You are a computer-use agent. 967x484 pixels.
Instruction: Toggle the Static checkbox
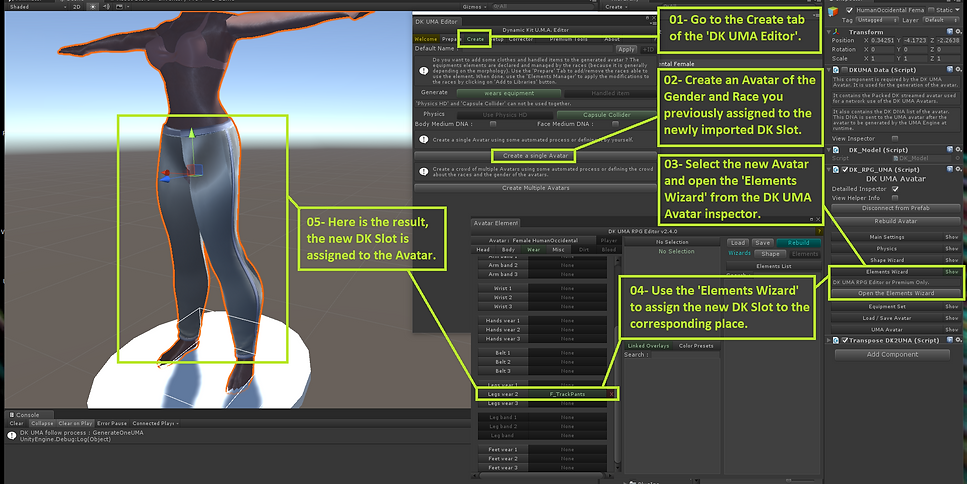pyautogui.click(x=929, y=10)
